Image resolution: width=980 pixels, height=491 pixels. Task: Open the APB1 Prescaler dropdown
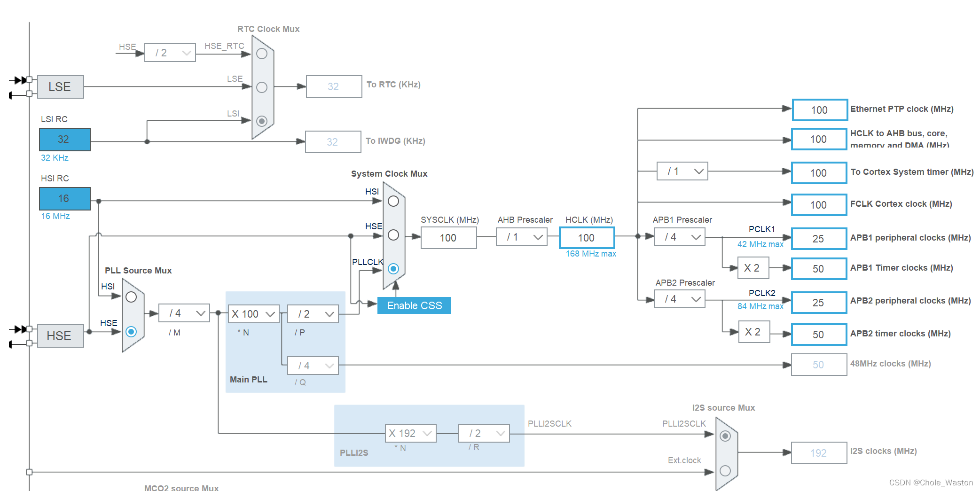click(680, 237)
